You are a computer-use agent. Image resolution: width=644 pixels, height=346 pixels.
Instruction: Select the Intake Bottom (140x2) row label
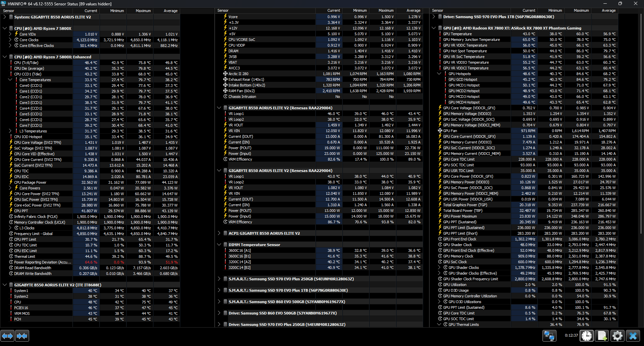coord(247,85)
